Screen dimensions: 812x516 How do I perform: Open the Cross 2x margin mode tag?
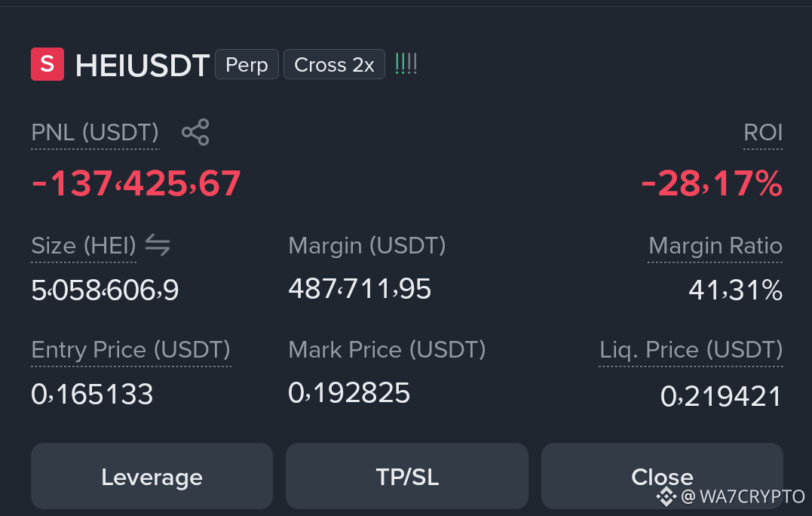coord(334,64)
